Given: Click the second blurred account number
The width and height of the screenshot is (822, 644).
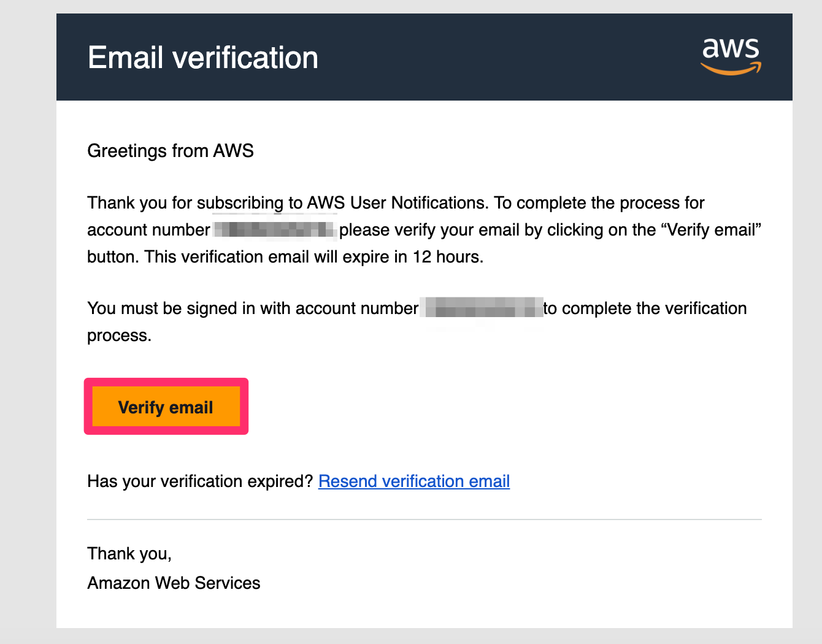Looking at the screenshot, I should tap(482, 308).
